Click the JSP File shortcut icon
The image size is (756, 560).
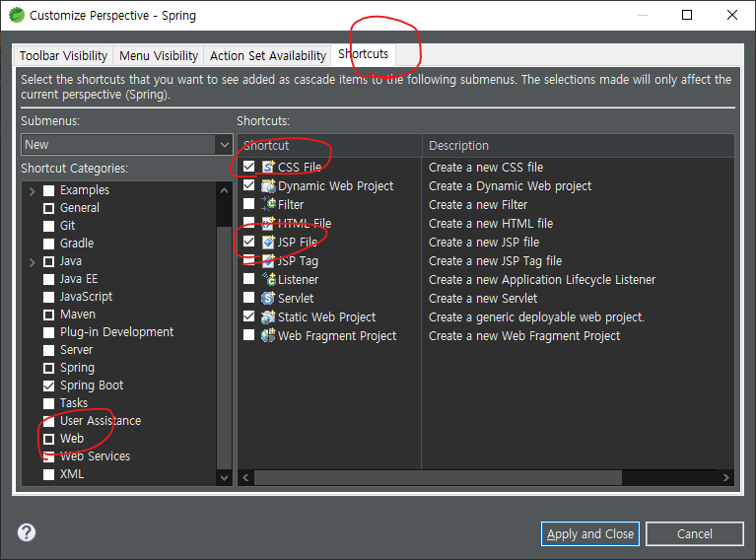click(x=268, y=243)
